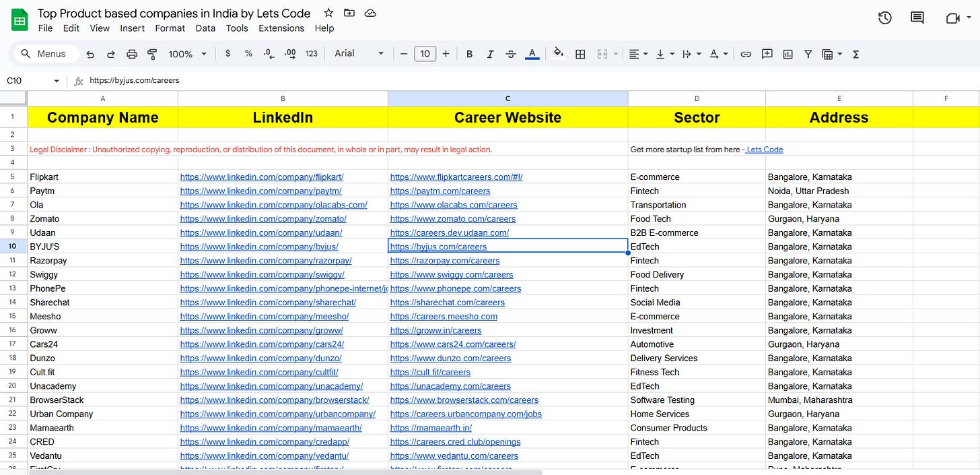This screenshot has height=475, width=980.
Task: Open the Help menu
Action: [324, 28]
